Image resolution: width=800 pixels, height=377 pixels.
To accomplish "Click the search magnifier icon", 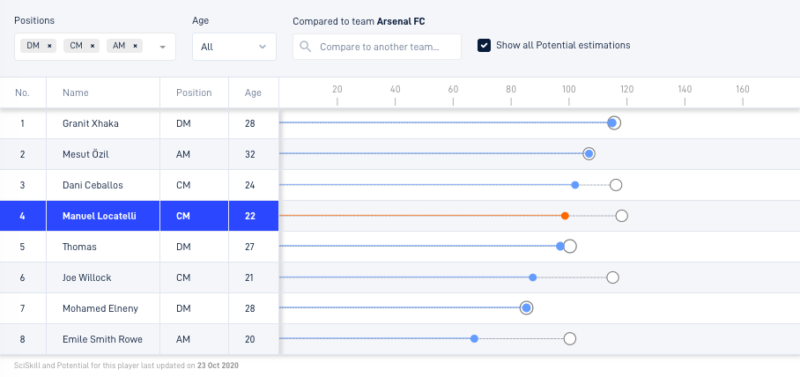I will click(x=306, y=47).
